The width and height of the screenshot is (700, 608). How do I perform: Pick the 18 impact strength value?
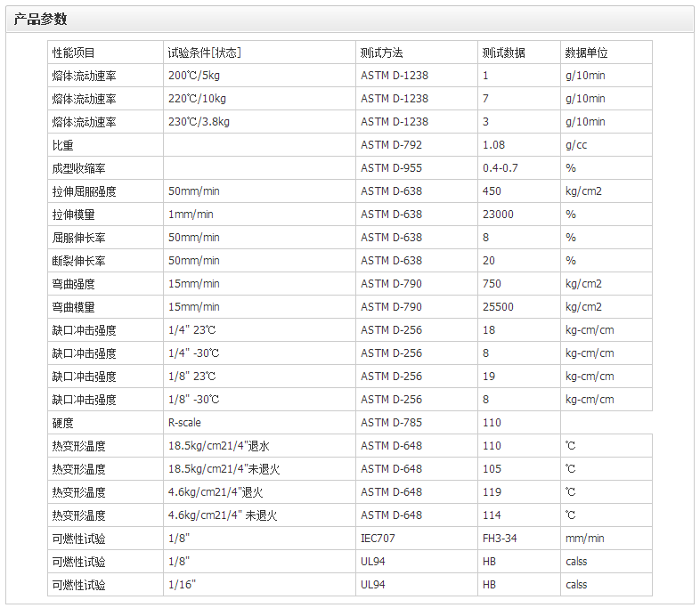click(518, 330)
